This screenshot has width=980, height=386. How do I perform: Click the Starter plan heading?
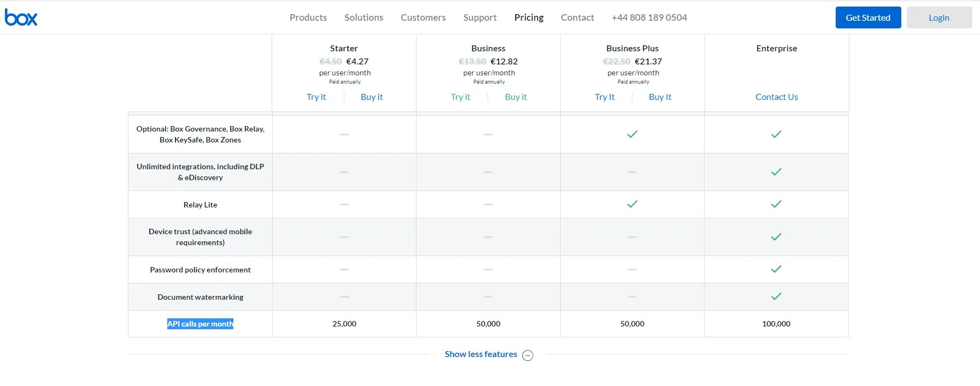(x=344, y=48)
